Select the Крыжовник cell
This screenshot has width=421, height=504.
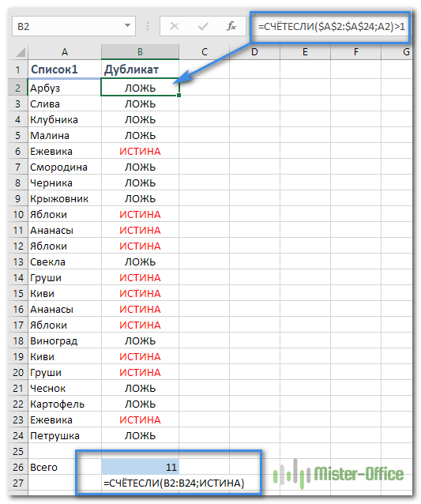click(65, 198)
